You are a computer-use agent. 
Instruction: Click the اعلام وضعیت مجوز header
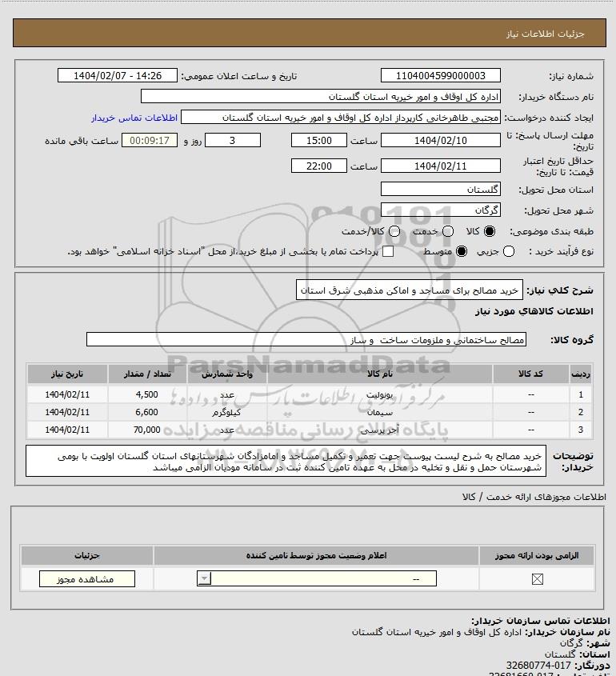(317, 555)
